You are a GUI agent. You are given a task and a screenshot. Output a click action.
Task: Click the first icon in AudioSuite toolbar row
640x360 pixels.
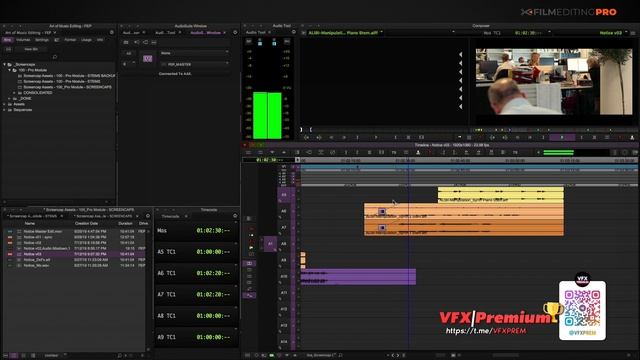pos(126,42)
